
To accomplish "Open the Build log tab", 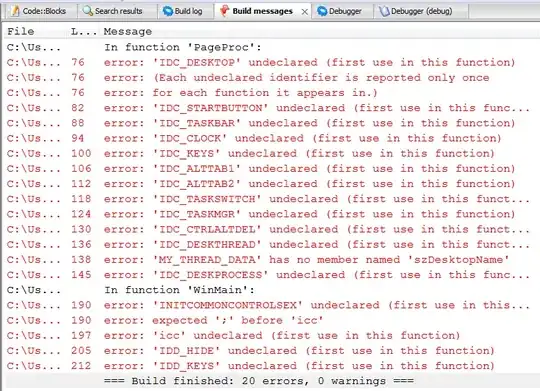I will [x=186, y=11].
